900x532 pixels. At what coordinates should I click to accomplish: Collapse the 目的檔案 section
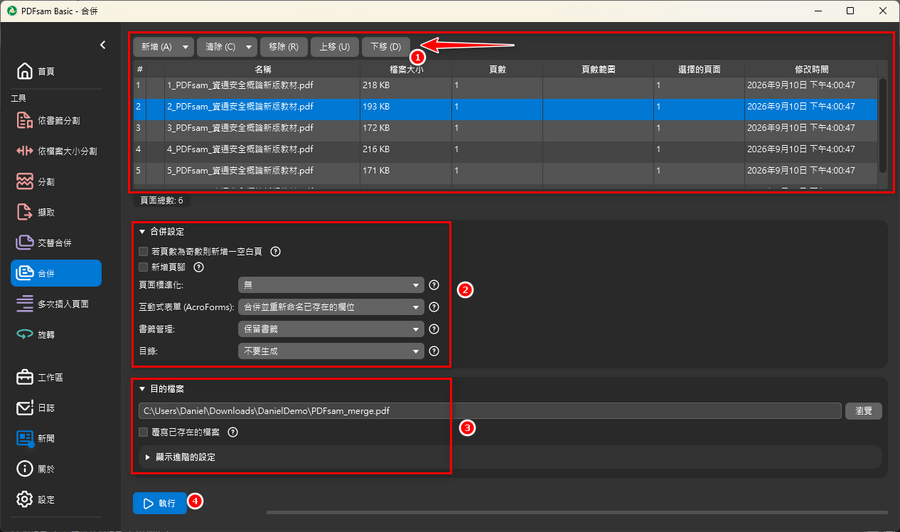[142, 389]
